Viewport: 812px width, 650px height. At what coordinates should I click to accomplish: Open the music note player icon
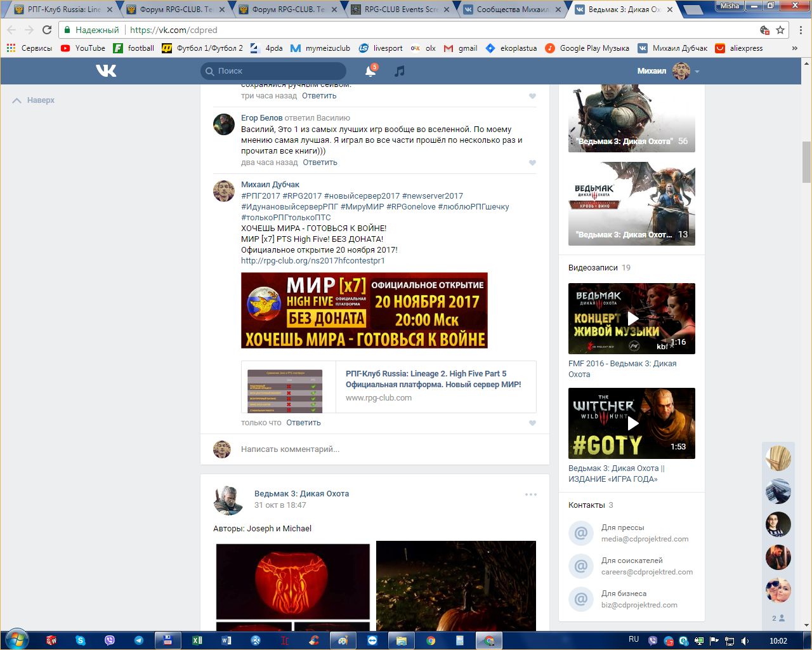399,71
